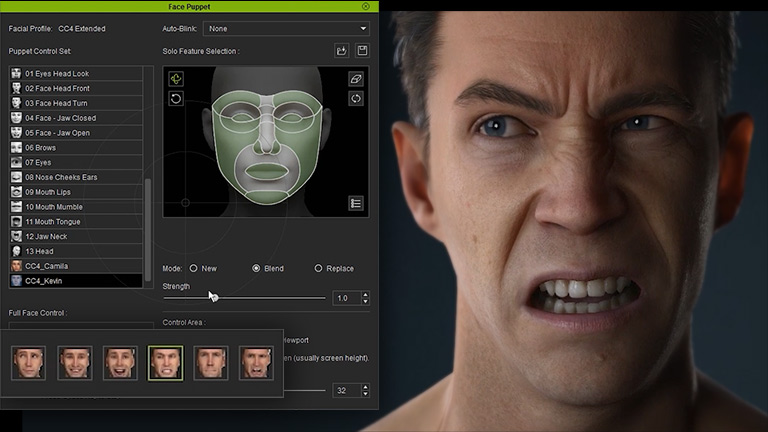
Task: Click the reset arrow icon left of face
Action: [176, 99]
